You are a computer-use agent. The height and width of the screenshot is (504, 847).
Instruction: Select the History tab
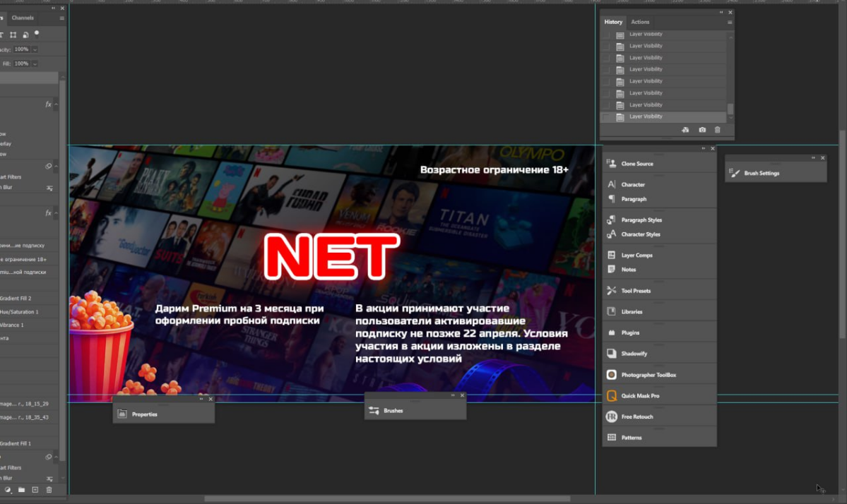[613, 22]
